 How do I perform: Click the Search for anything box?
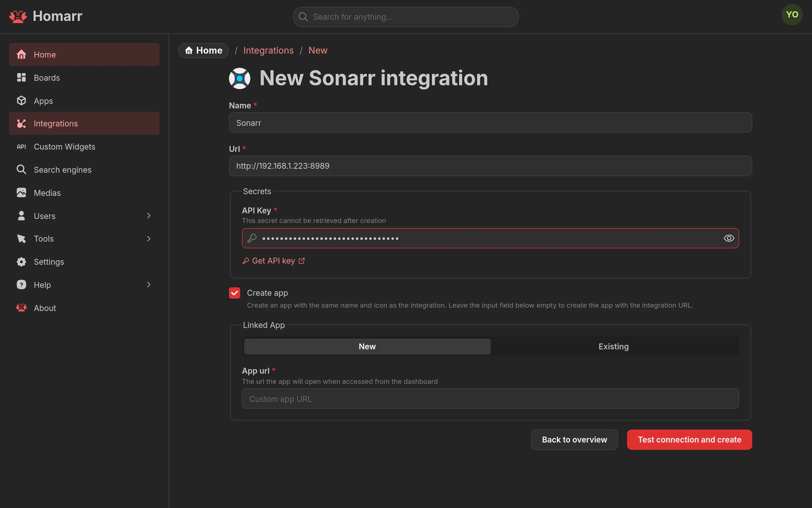(406, 17)
